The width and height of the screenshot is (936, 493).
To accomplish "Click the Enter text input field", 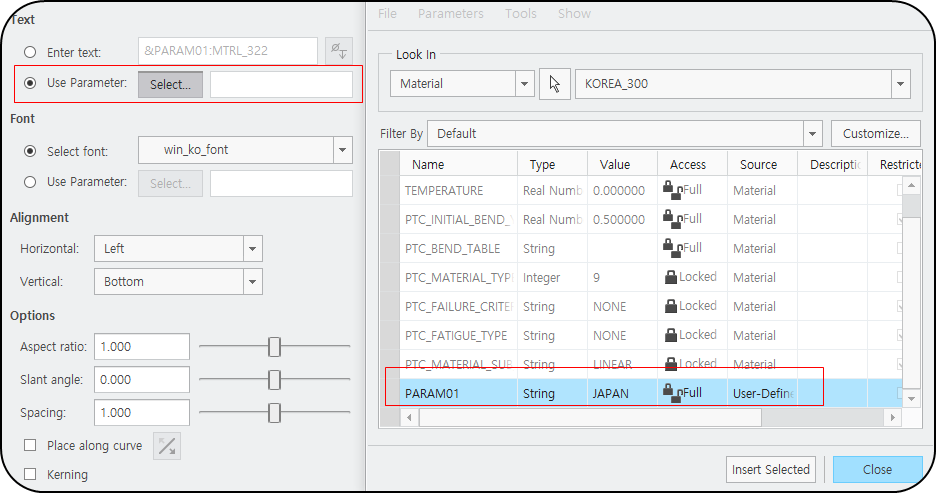I will (x=228, y=51).
